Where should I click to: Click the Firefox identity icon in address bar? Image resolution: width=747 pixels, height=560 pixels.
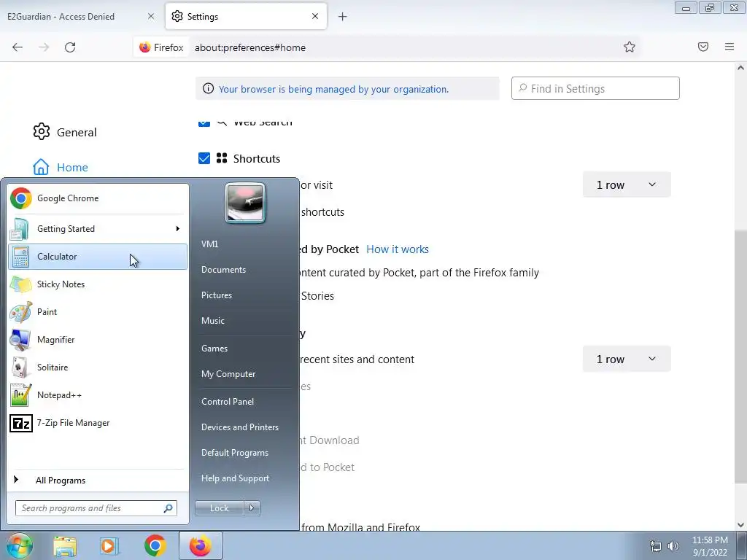tap(161, 47)
